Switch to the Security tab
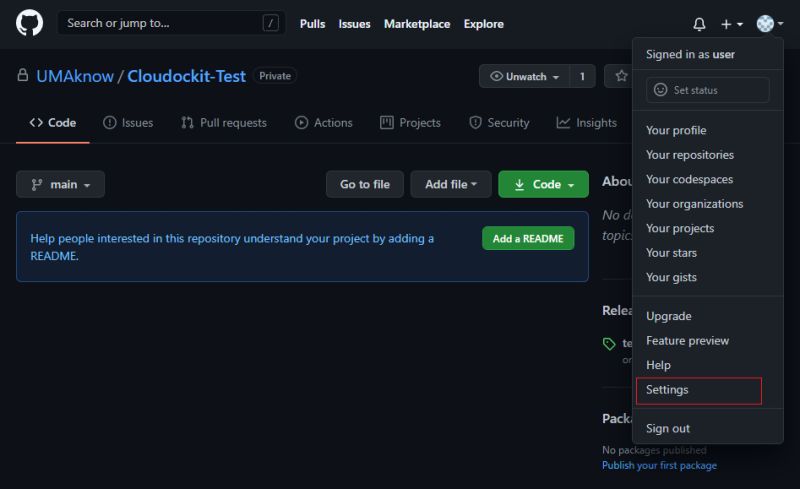800x489 pixels. pyautogui.click(x=499, y=123)
